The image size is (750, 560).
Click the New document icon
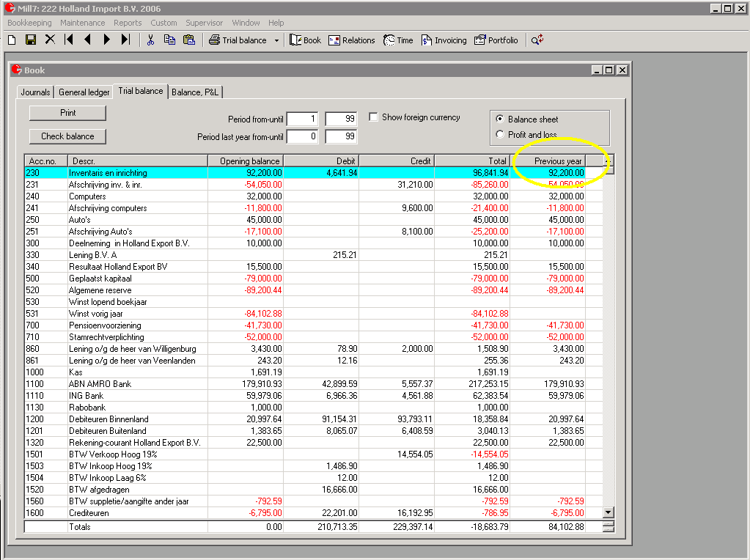click(x=12, y=40)
